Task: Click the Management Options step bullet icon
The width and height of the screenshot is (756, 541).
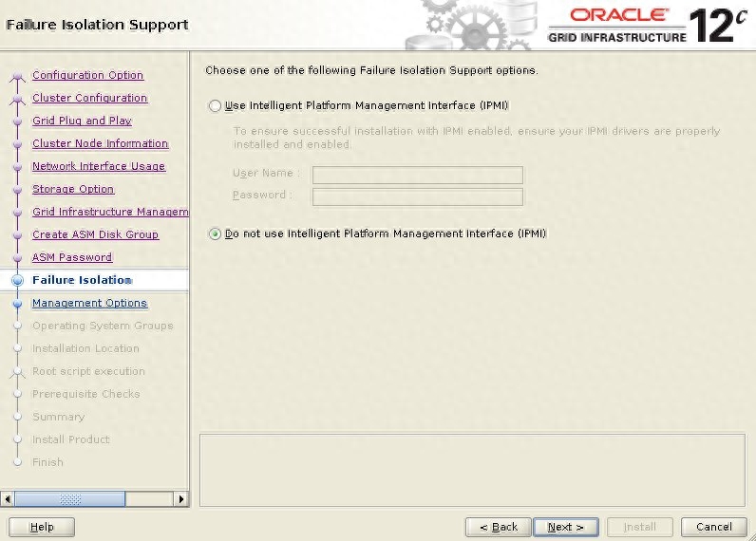Action: pyautogui.click(x=16, y=304)
